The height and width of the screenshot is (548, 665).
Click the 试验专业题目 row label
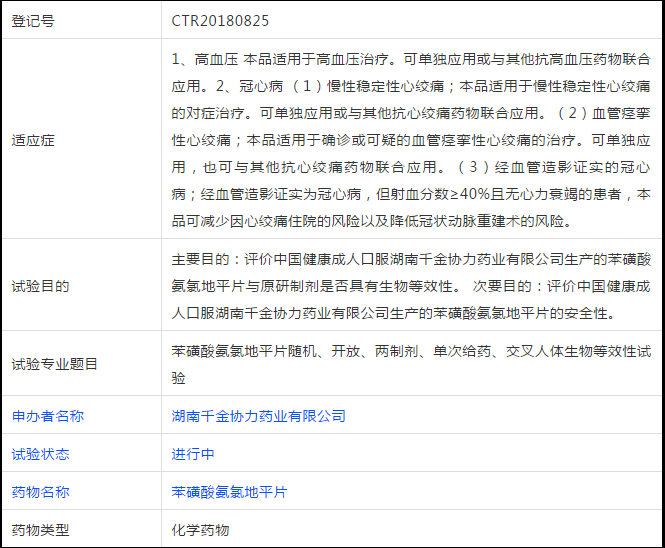pyautogui.click(x=55, y=364)
